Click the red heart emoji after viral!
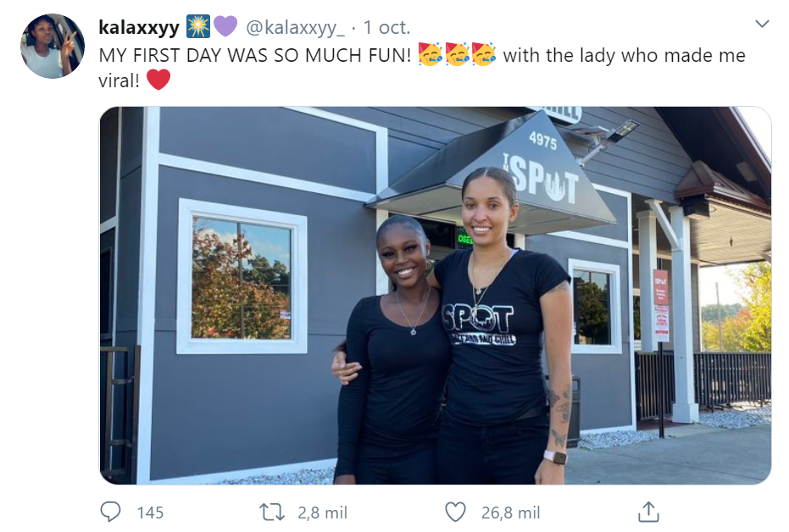This screenshot has width=789, height=532. point(158,80)
